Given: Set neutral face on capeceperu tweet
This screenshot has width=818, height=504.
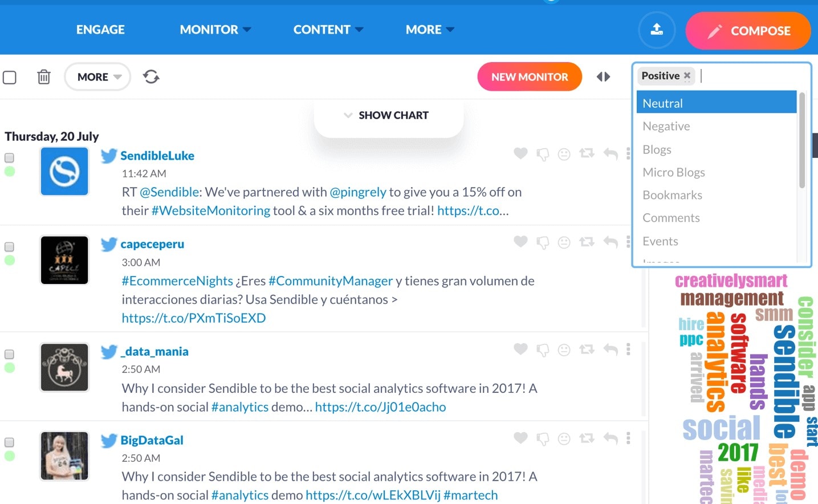Looking at the screenshot, I should coord(564,242).
